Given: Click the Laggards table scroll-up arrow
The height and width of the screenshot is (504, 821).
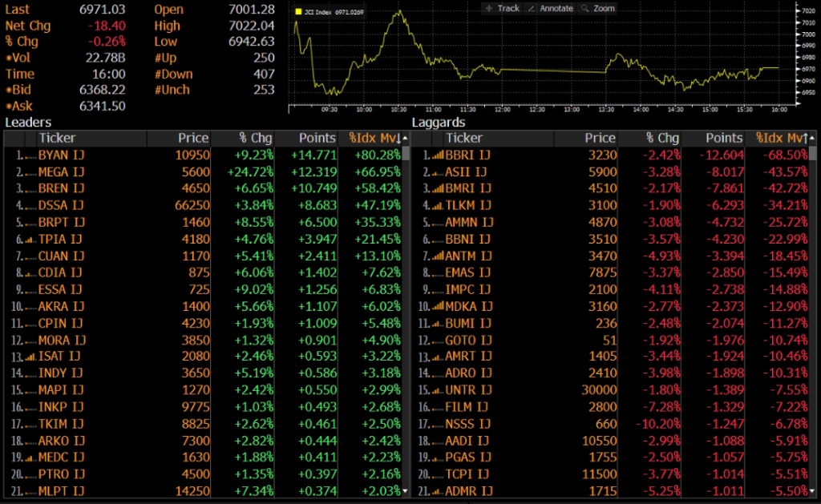Looking at the screenshot, I should click(813, 138).
